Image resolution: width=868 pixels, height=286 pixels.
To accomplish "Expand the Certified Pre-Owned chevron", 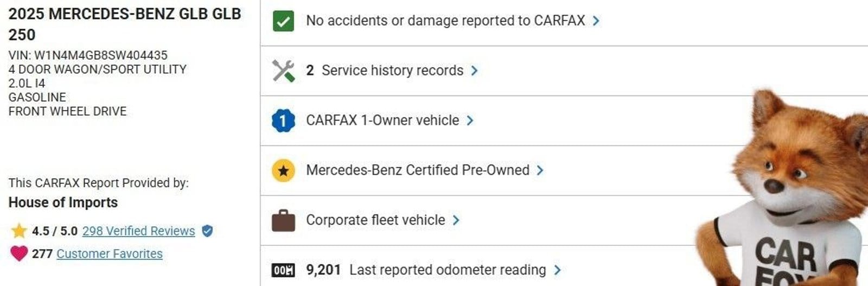I will pos(540,170).
